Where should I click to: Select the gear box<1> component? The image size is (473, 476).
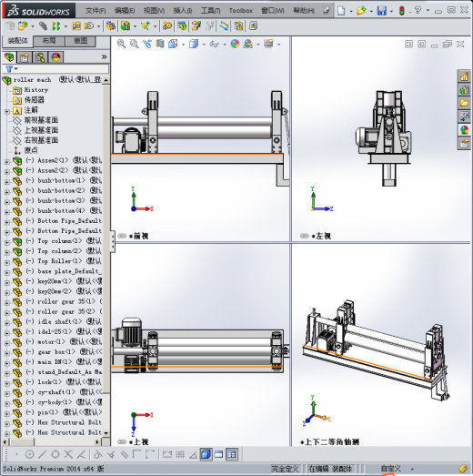tap(56, 352)
